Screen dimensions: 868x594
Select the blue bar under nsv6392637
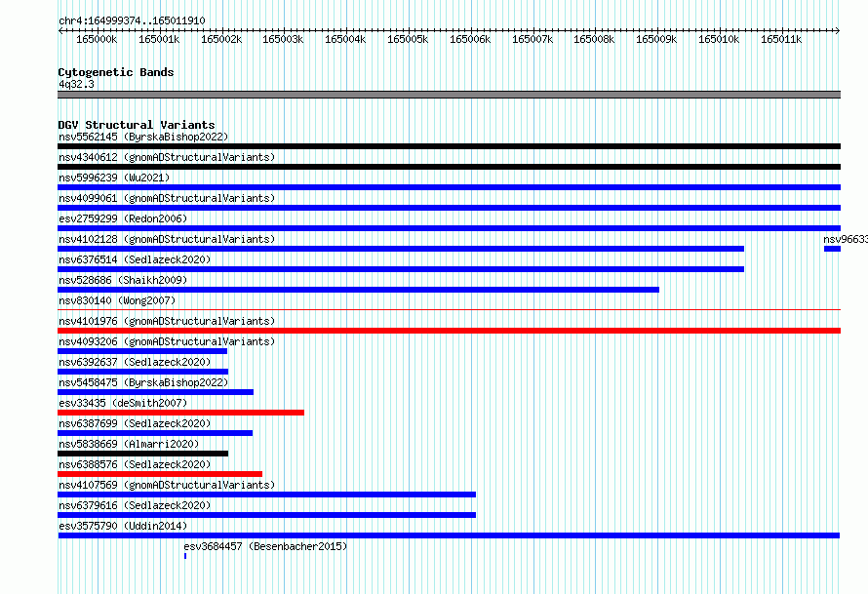[142, 372]
